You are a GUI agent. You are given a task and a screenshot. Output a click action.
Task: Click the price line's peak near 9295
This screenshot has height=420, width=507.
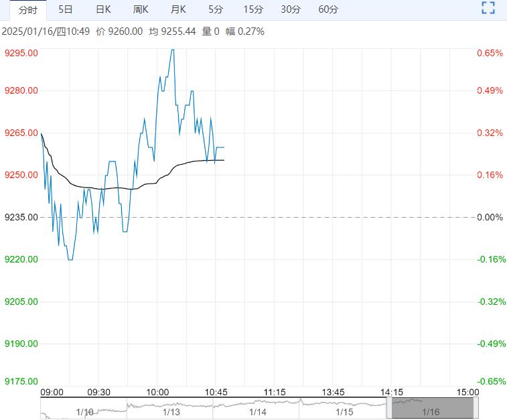[172, 50]
